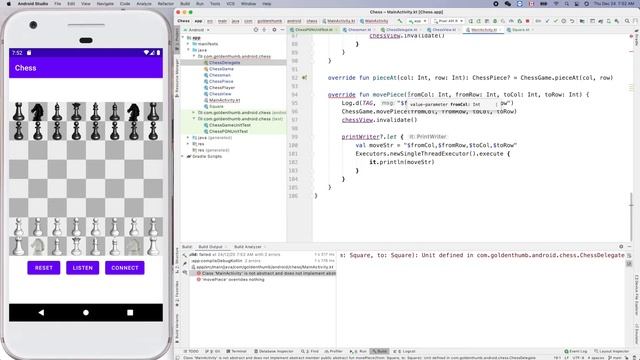Click the red error icon for movePiece error
Viewport: 640px width, 360px height.
pyautogui.click(x=199, y=280)
